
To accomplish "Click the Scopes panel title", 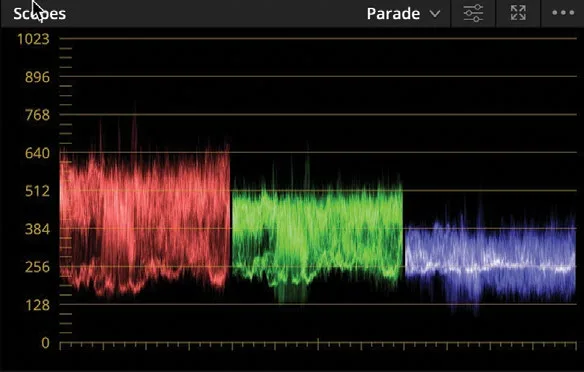I will 39,14.
